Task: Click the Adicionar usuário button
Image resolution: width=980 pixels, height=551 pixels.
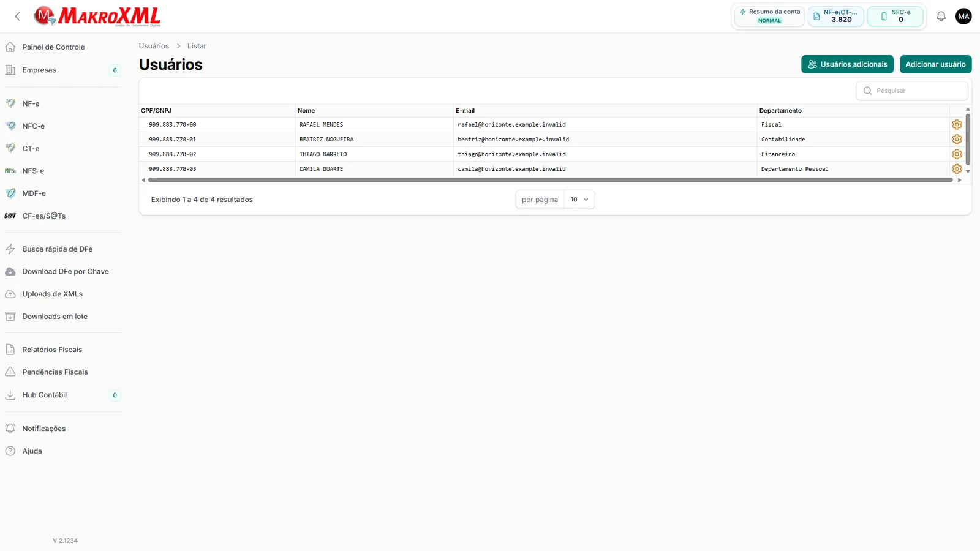Action: click(x=935, y=64)
